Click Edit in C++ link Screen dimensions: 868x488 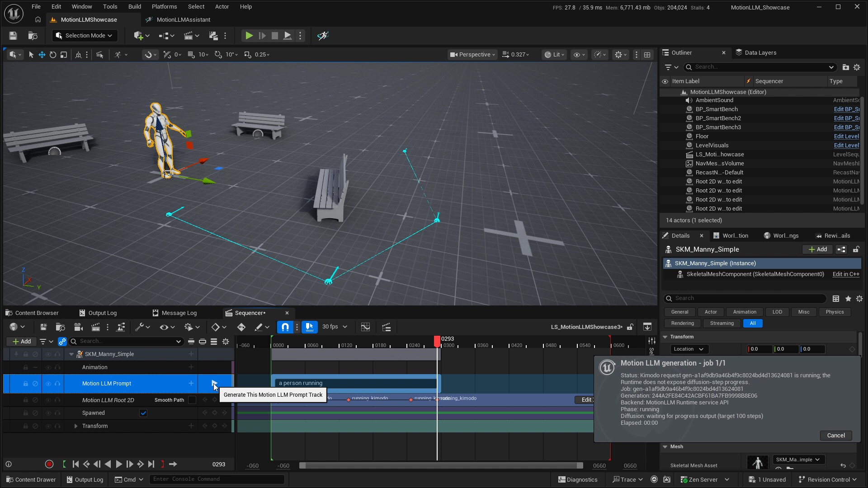846,274
